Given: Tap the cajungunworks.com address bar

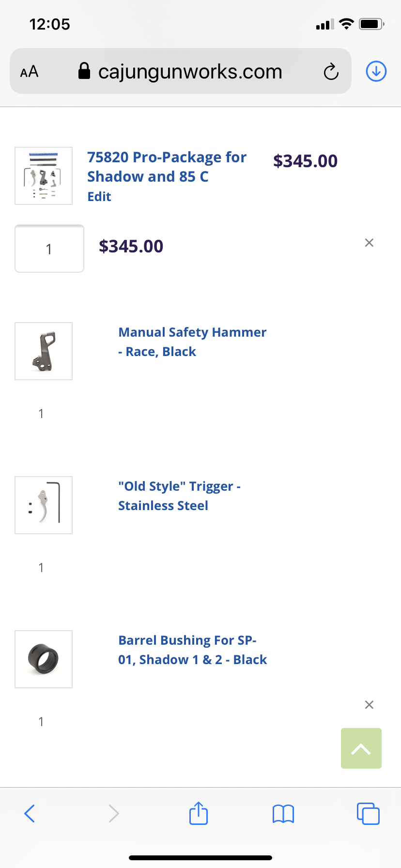Looking at the screenshot, I should (x=181, y=71).
